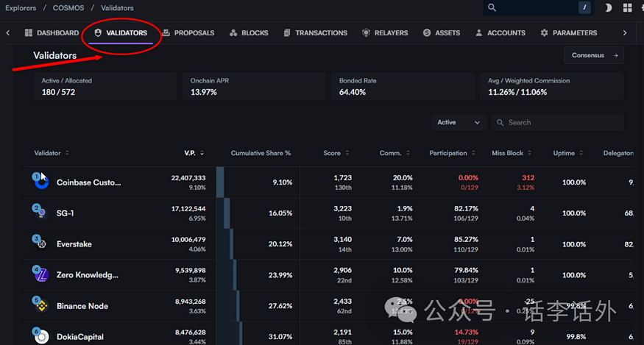Click the Parameters gear icon
644x345 pixels.
click(x=544, y=33)
